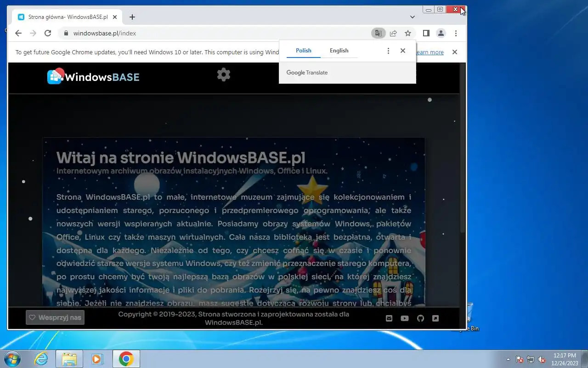Screen dimensions: 588x368
Task: Close the Strona główna tab
Action: [115, 17]
